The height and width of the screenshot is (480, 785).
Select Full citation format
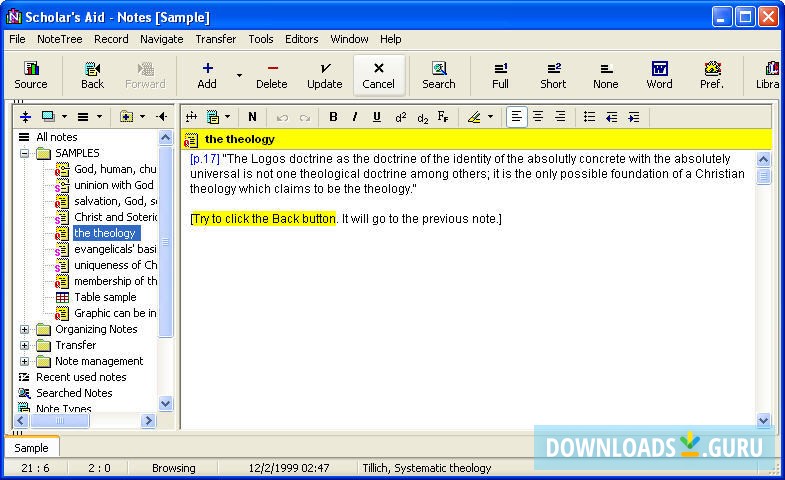(500, 75)
